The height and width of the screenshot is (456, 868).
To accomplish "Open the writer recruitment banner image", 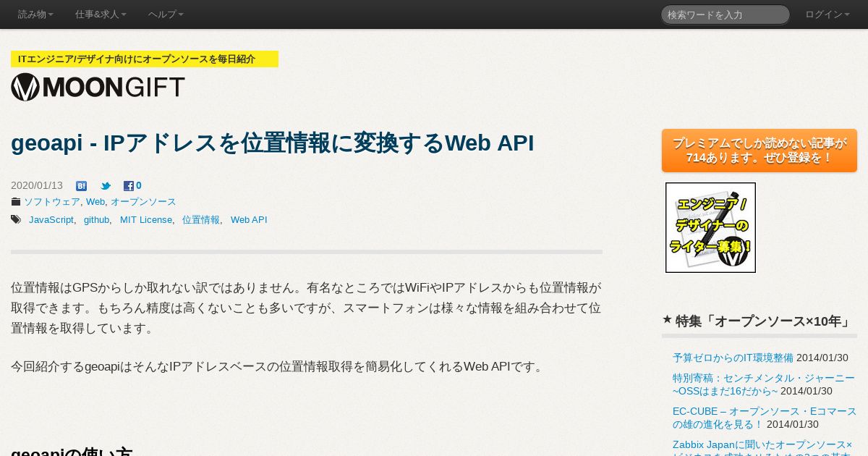I will [x=710, y=227].
